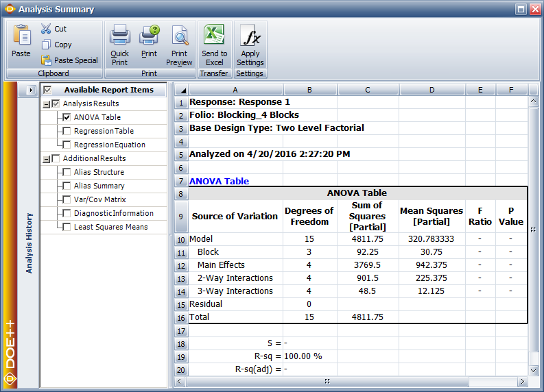Viewport: 544px width, 392px height.
Task: Select column B header
Action: [309, 90]
